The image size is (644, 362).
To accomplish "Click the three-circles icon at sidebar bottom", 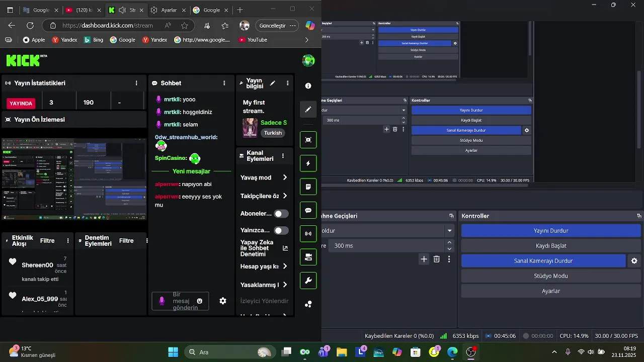I will pyautogui.click(x=308, y=304).
